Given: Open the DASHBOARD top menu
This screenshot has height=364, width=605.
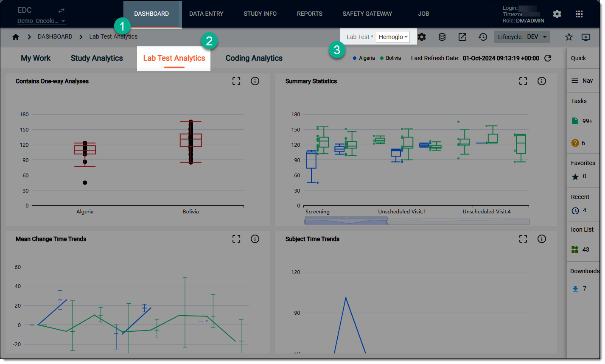Looking at the screenshot, I should [151, 14].
